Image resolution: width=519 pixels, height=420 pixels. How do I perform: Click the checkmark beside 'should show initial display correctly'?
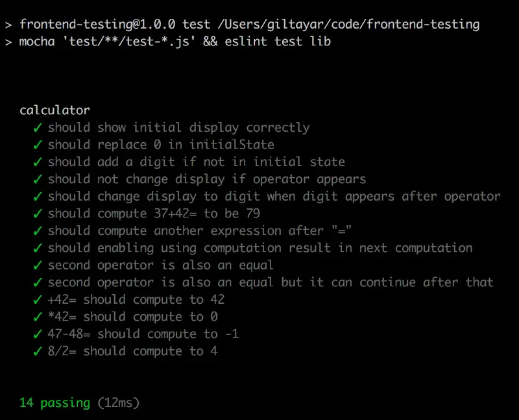point(37,128)
